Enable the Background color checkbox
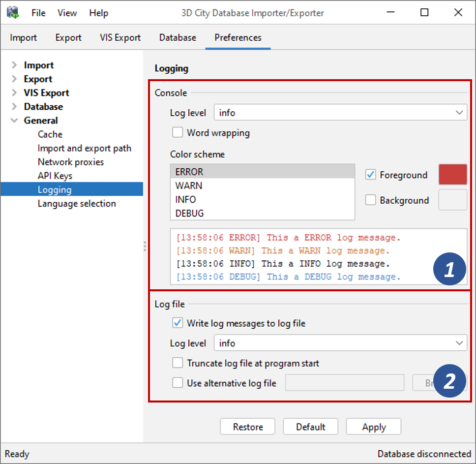 click(x=371, y=200)
